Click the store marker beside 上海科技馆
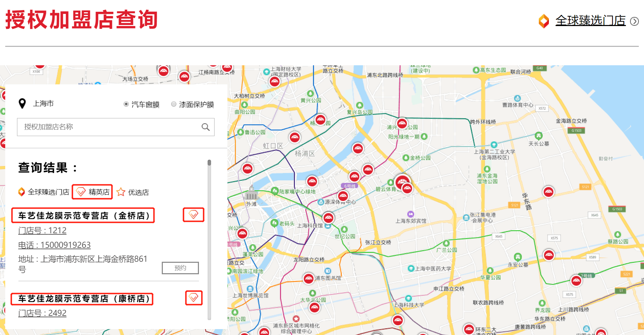The image size is (644, 335). (x=328, y=218)
